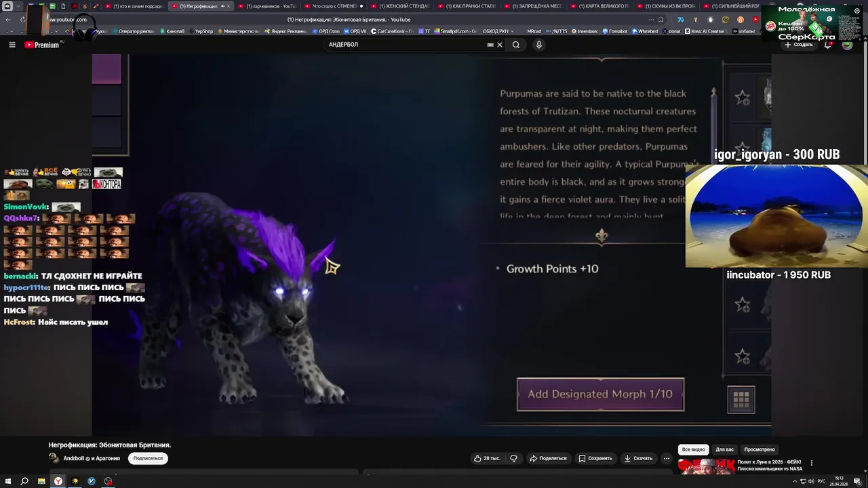Click the Создать create button
868x488 pixels.
799,45
